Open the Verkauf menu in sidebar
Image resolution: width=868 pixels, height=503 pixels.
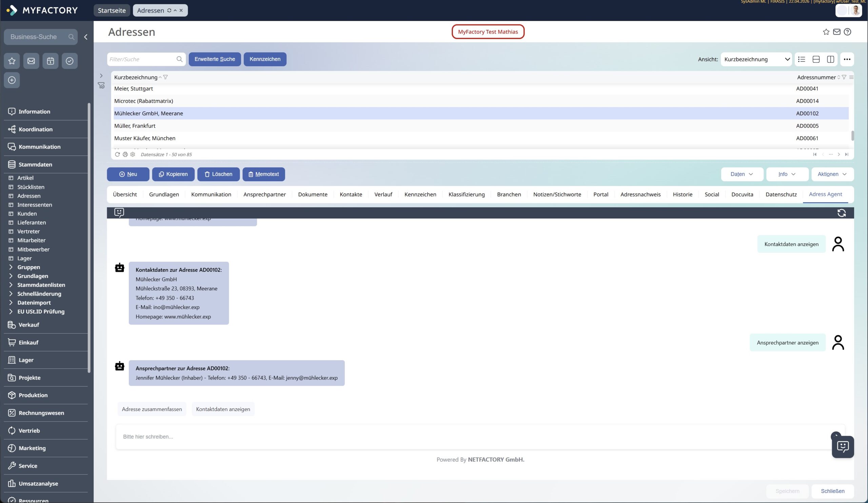(28, 325)
